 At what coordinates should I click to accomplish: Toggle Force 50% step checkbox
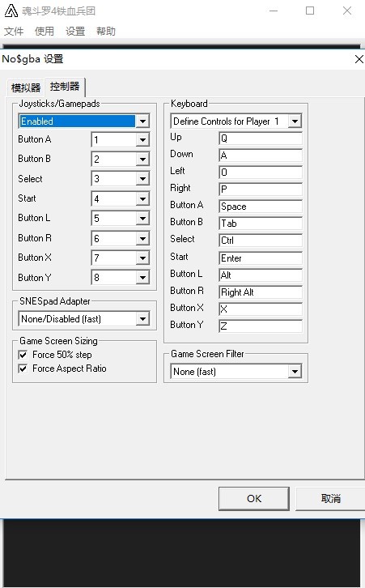23,355
